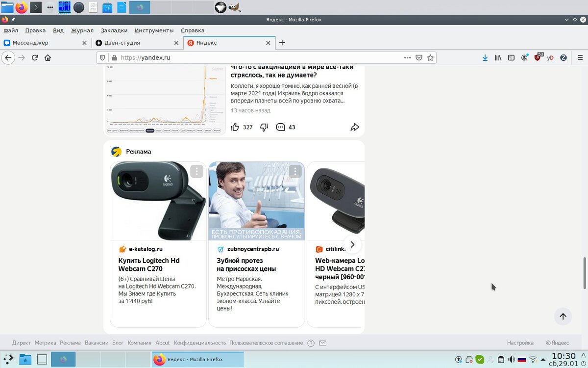Viewport: 588px width, 368px height.
Task: Open the Зубной протез на присосках ad
Action: tap(246, 264)
